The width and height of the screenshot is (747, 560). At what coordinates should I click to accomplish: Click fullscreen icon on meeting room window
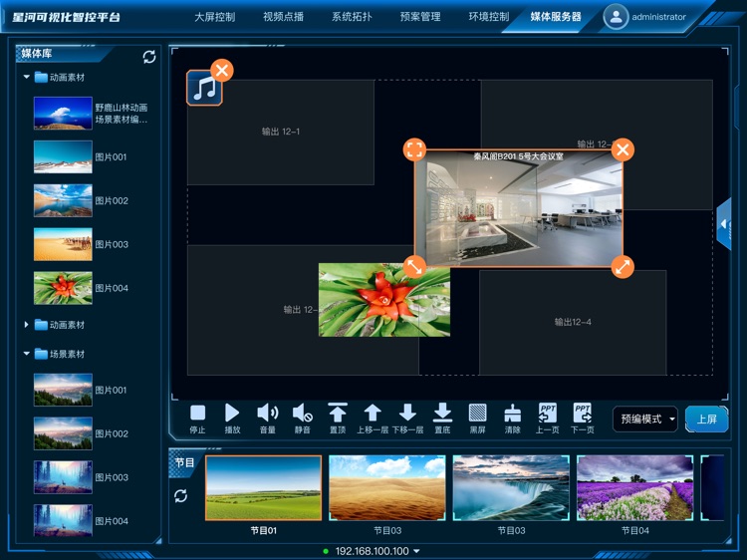414,149
